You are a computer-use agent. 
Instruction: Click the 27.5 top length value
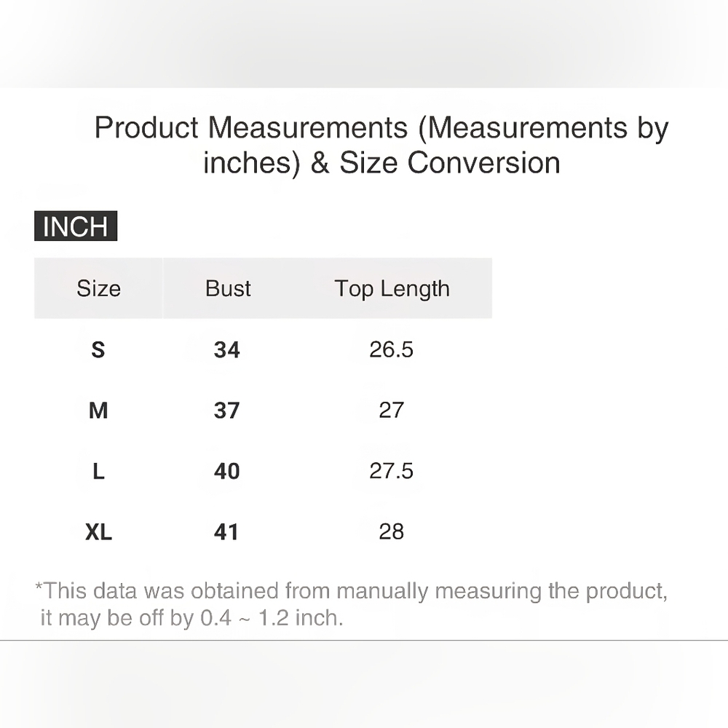pyautogui.click(x=391, y=472)
